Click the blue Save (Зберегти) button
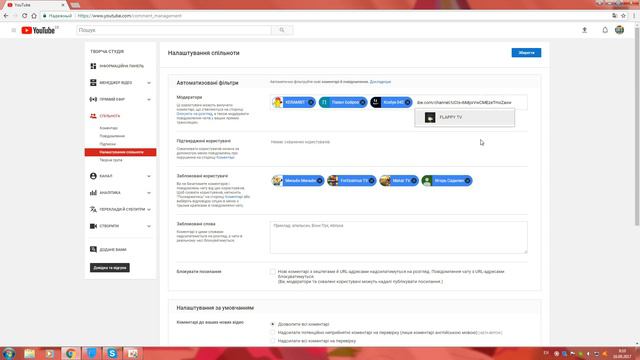Screen dimensions: 640x360 526,53
